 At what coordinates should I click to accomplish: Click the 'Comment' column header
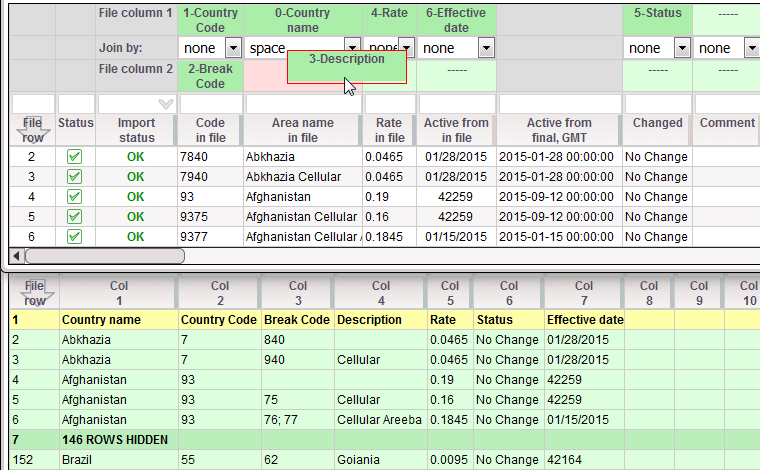point(727,130)
